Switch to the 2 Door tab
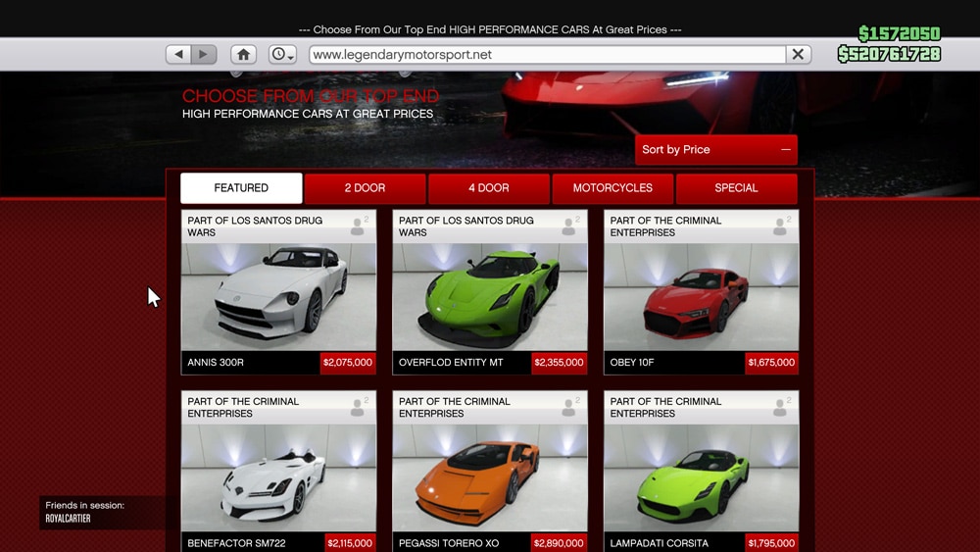This screenshot has height=552, width=980. click(365, 188)
